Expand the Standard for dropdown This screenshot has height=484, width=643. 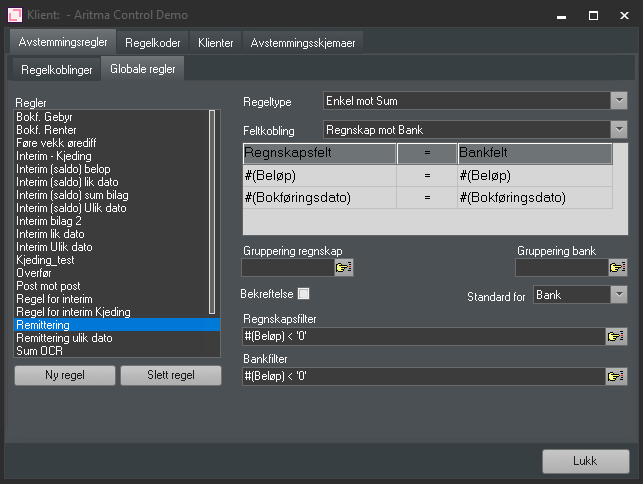[x=618, y=295]
